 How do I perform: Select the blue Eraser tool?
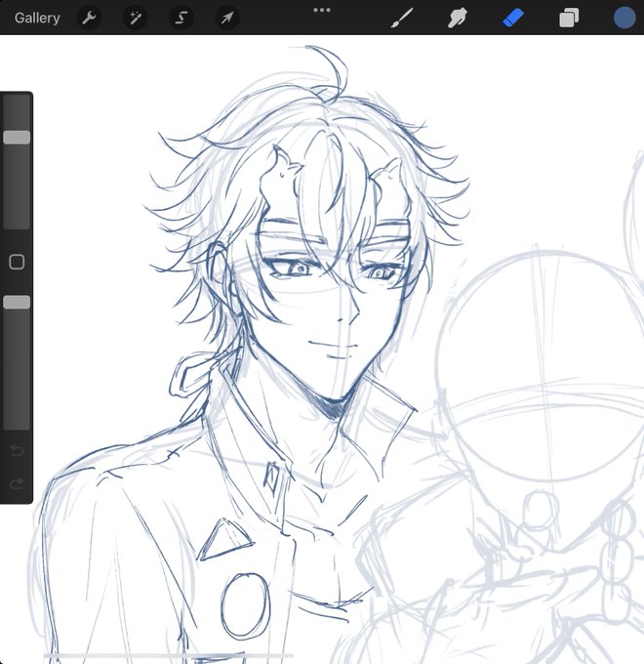point(513,19)
